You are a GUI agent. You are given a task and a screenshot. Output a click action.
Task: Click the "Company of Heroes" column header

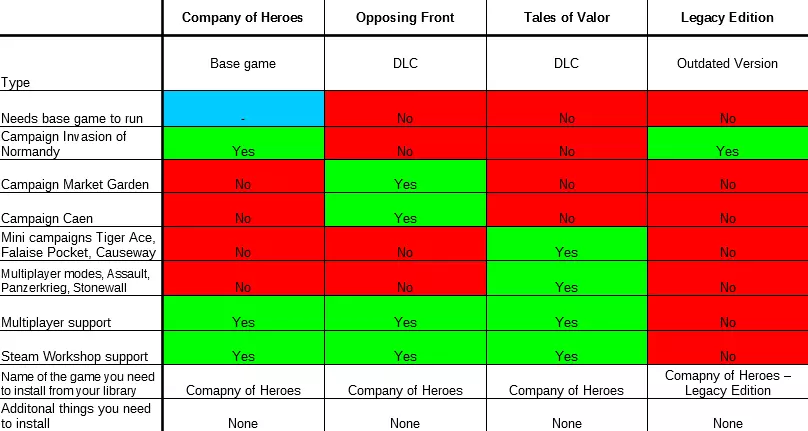(243, 17)
